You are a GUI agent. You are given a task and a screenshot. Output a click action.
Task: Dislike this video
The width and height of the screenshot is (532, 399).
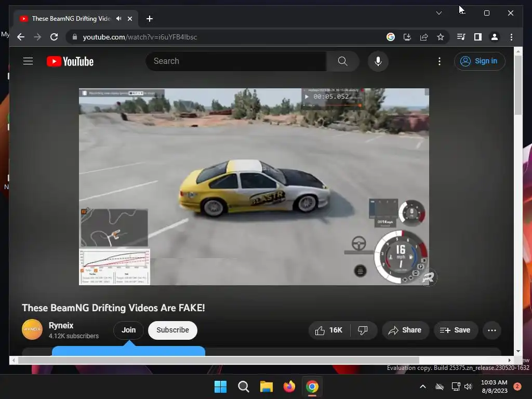pyautogui.click(x=363, y=330)
